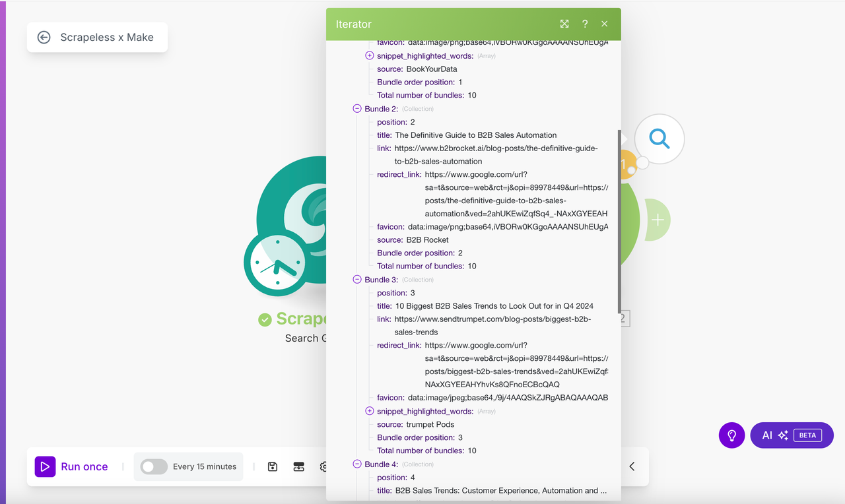845x504 pixels.
Task: Click Bundle 2 redirect_link google URL
Action: click(516, 194)
